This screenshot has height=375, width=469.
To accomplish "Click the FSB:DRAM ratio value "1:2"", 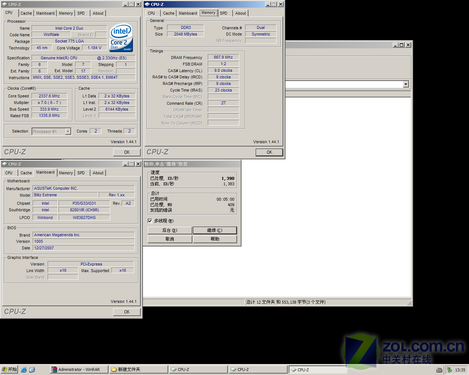I will 223,64.
